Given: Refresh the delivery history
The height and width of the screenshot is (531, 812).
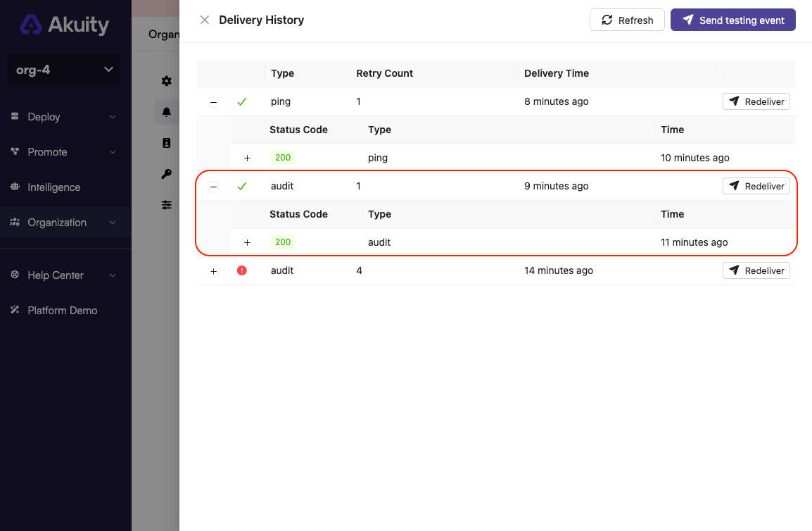Looking at the screenshot, I should point(627,20).
